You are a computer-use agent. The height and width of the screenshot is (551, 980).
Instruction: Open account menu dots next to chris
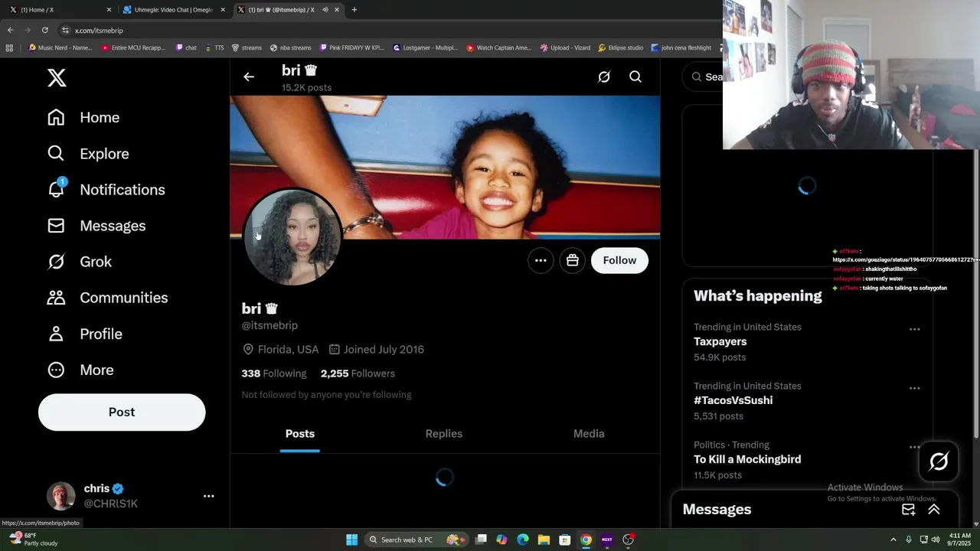pyautogui.click(x=208, y=496)
